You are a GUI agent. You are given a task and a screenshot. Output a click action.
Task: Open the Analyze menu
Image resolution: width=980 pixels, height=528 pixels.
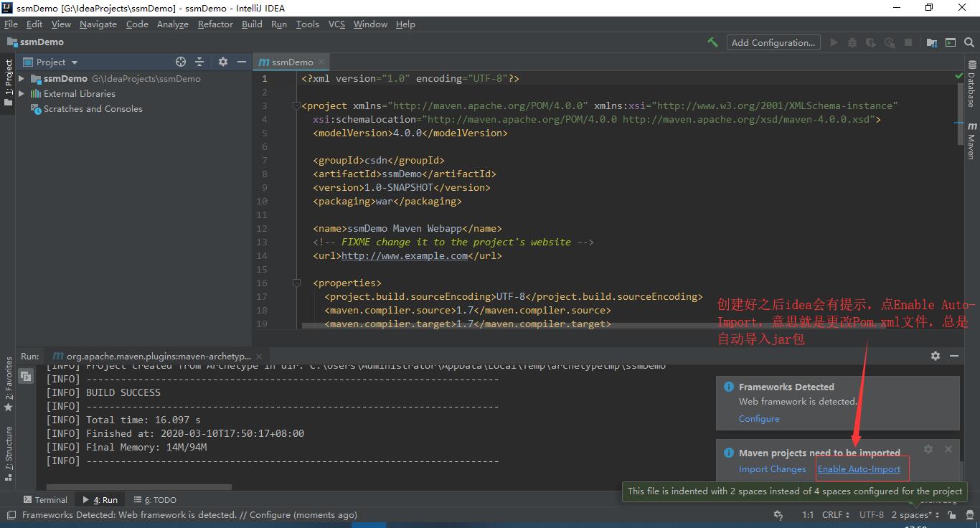(172, 24)
